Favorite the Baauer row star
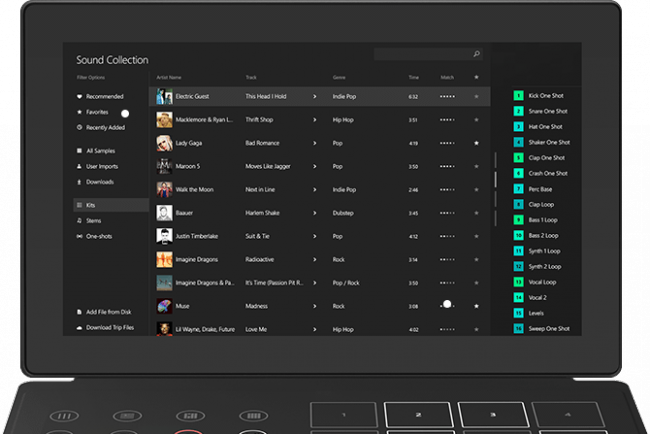 tap(476, 213)
